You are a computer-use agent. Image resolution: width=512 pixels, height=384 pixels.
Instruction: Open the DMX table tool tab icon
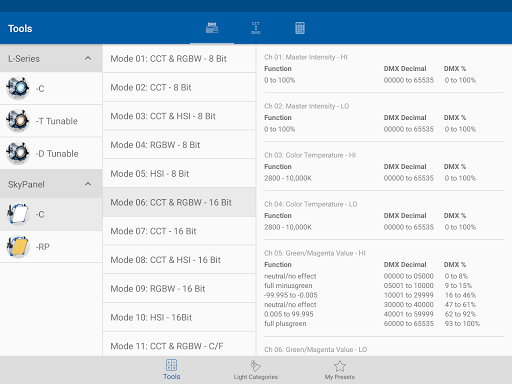212,28
